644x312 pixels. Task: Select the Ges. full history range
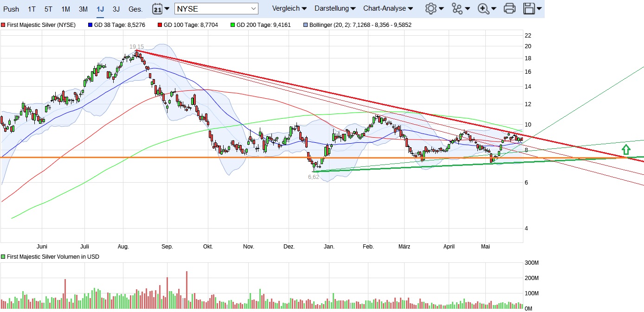coord(135,9)
